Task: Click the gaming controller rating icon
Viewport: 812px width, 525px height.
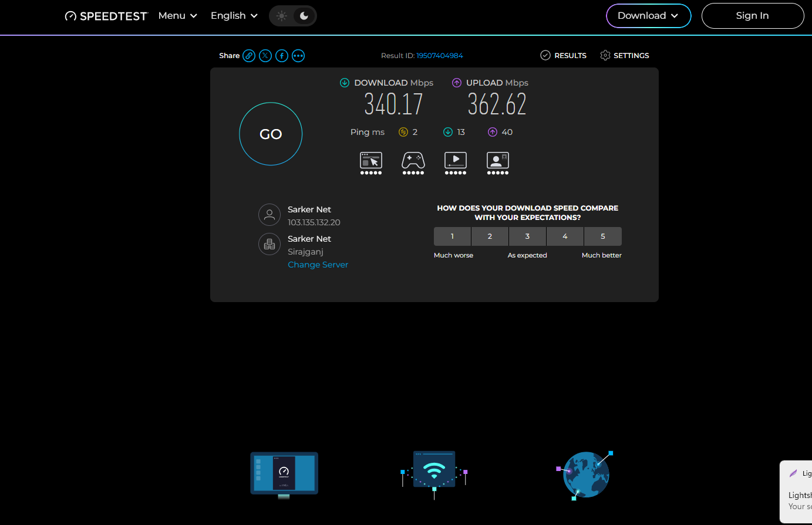Action: [x=413, y=163]
